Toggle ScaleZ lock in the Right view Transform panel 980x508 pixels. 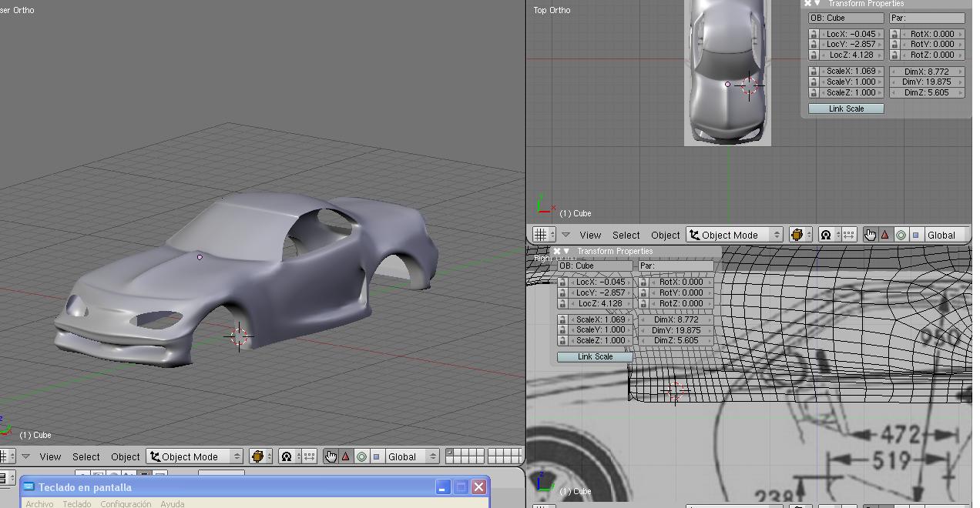[562, 340]
